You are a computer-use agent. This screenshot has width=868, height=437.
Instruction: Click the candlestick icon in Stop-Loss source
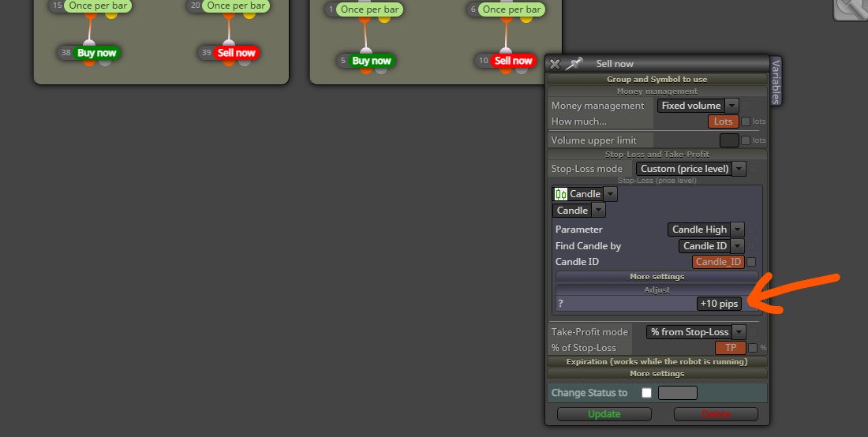[x=561, y=194]
